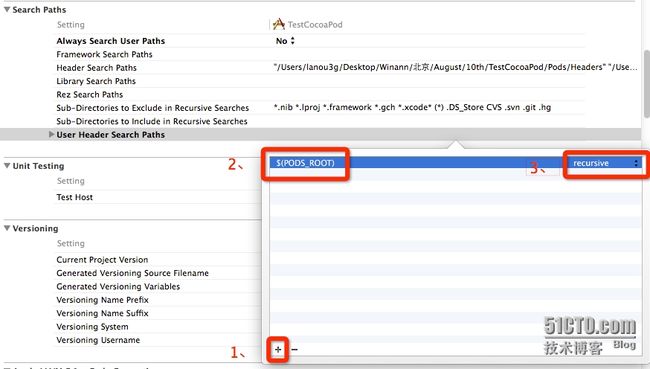
Task: Click the TestCocoaPod target icon
Action: 279,24
